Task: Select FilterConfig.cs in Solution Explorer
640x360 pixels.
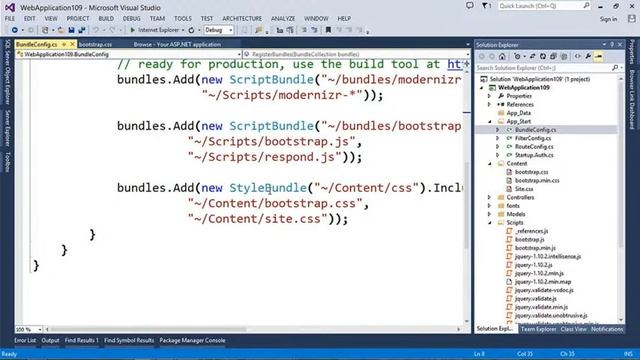Action: [x=533, y=138]
